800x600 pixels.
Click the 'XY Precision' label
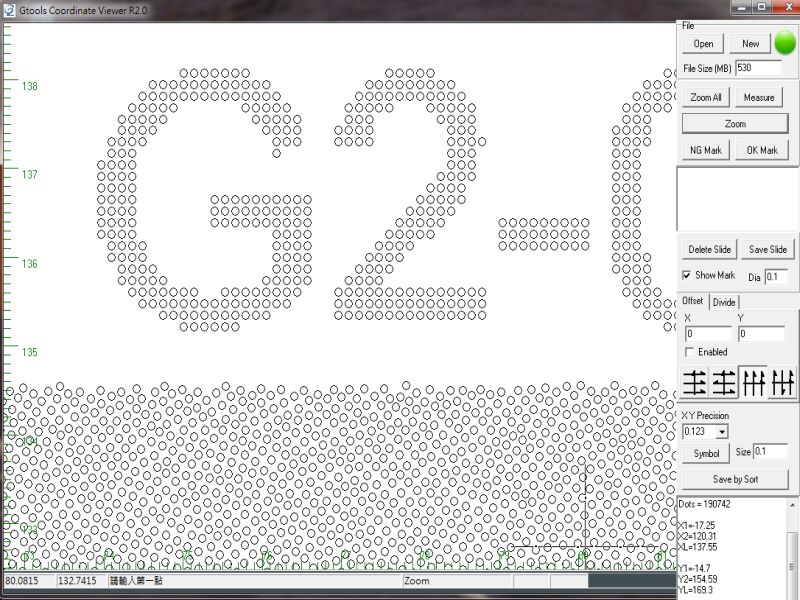point(705,415)
